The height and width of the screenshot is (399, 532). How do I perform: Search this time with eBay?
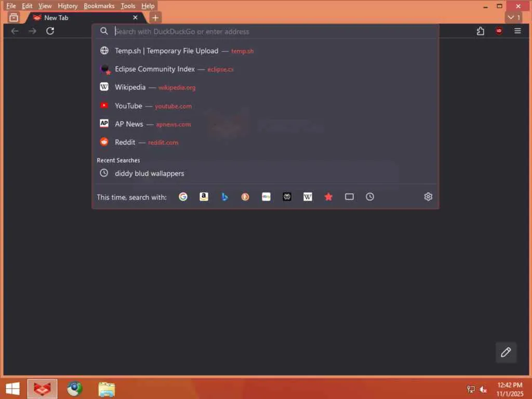click(266, 197)
